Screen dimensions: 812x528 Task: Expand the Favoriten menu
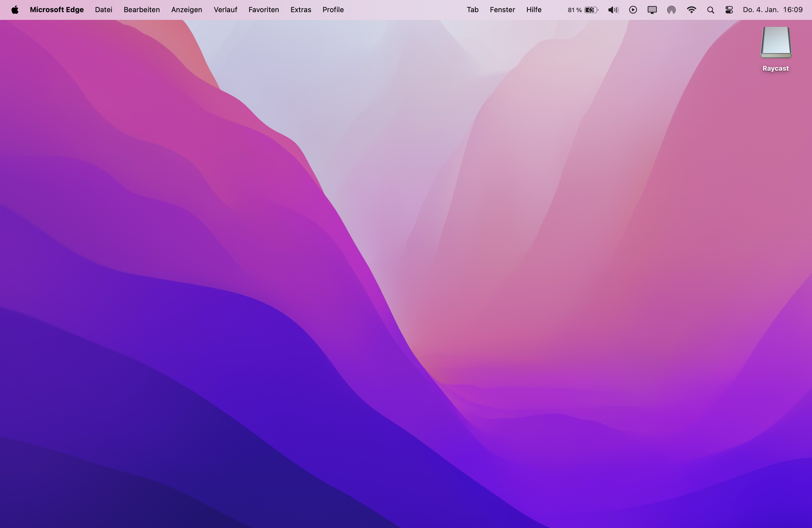pyautogui.click(x=263, y=10)
